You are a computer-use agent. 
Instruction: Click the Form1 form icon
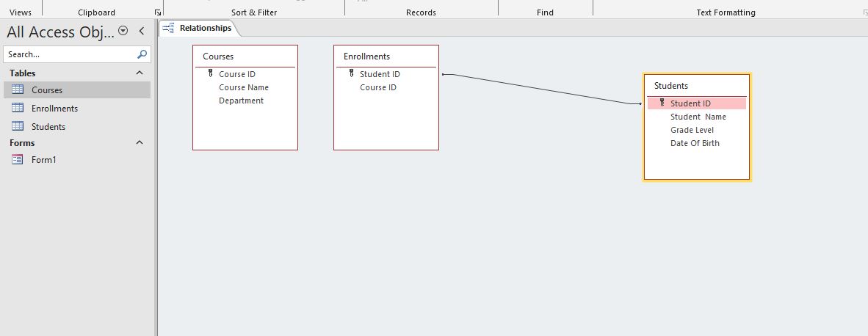pos(18,159)
